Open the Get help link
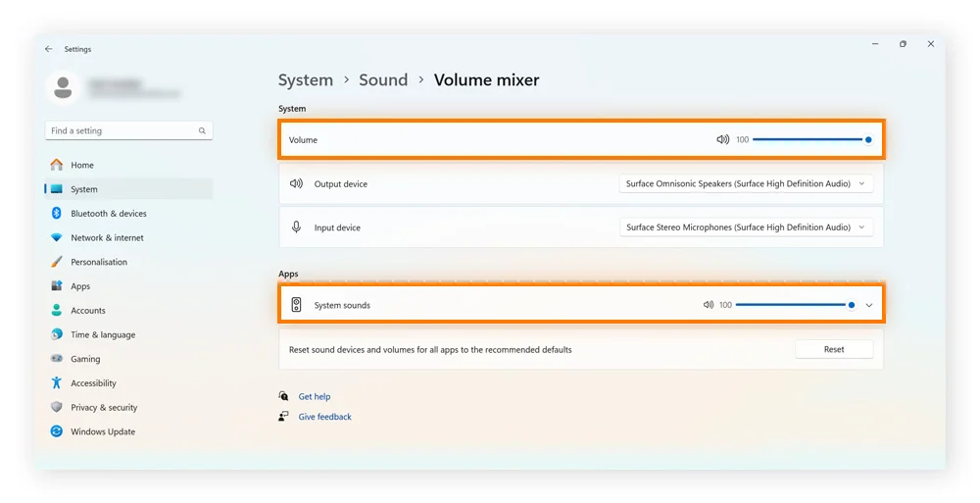This screenshot has height=503, width=980. (314, 397)
